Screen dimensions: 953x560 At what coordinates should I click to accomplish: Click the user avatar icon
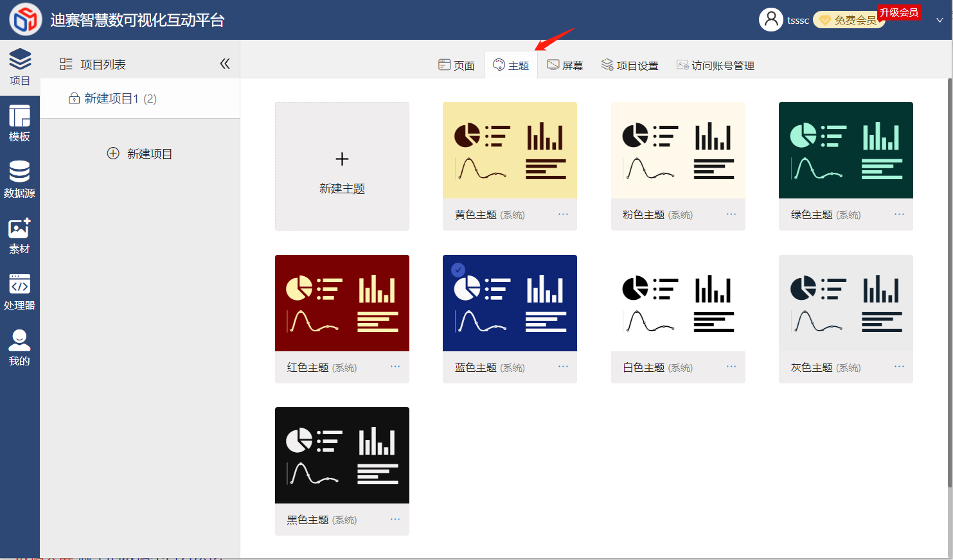point(770,19)
